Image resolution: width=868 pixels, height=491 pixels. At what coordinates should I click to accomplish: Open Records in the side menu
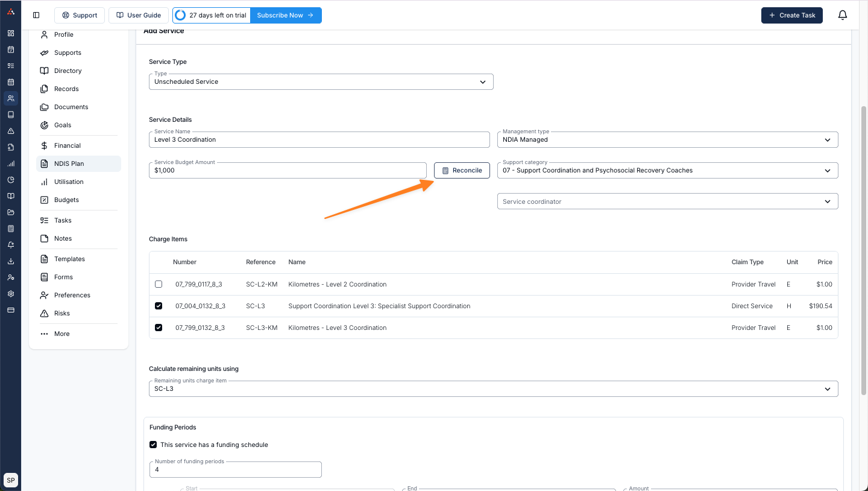click(78, 89)
